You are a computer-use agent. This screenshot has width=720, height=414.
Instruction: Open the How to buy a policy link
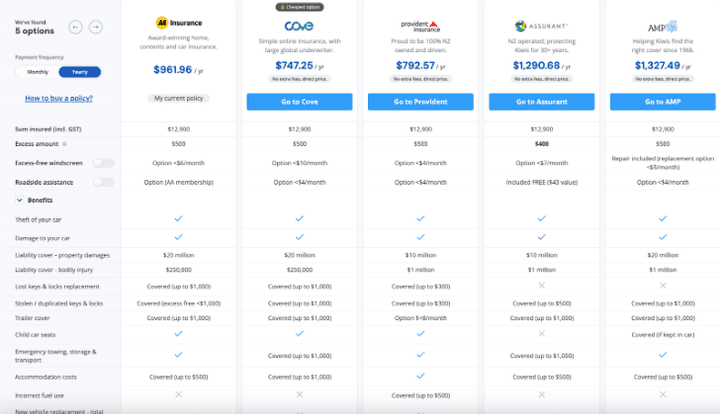(x=59, y=98)
